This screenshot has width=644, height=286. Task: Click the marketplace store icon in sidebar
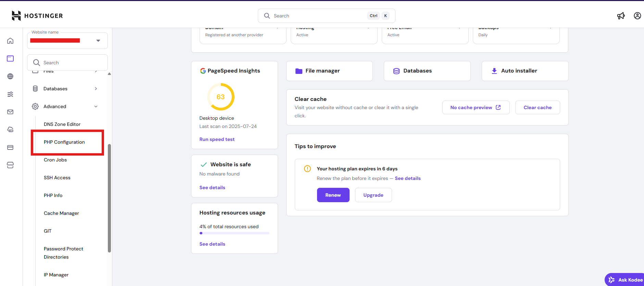10,165
